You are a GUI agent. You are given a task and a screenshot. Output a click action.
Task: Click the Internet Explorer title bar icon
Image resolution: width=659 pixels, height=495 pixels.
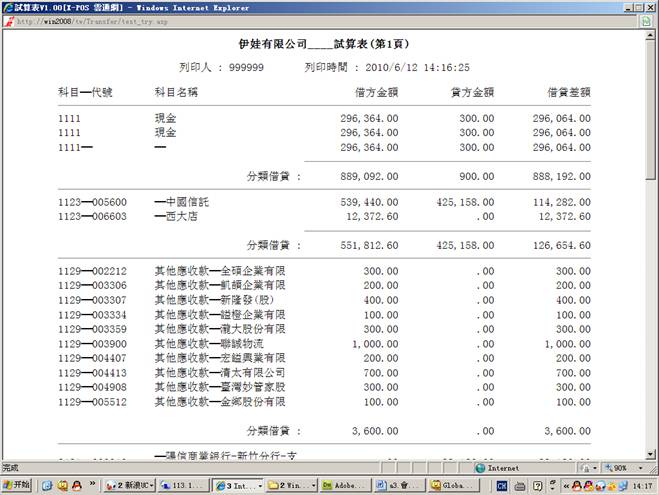[x=8, y=6]
